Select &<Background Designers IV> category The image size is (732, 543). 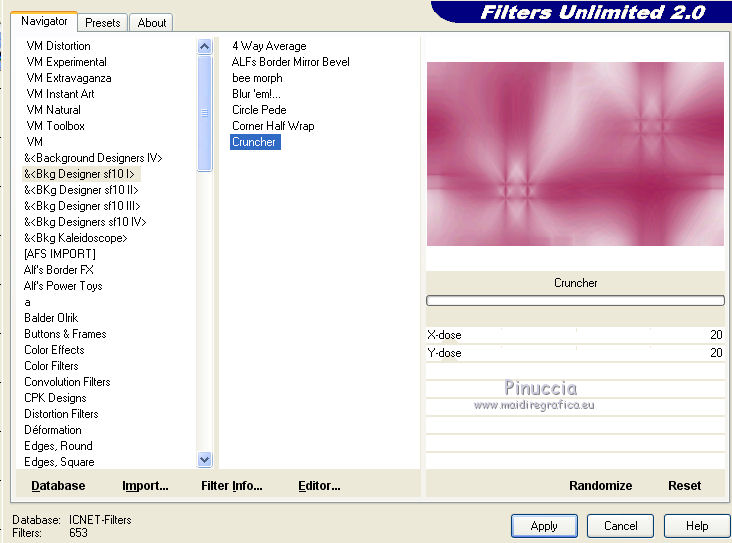[93, 158]
